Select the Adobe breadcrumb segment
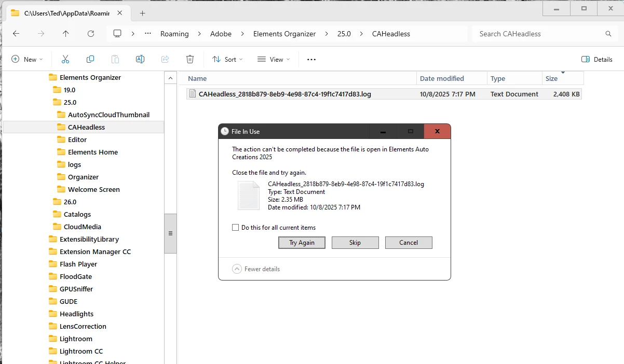This screenshot has width=624, height=364. pyautogui.click(x=221, y=34)
